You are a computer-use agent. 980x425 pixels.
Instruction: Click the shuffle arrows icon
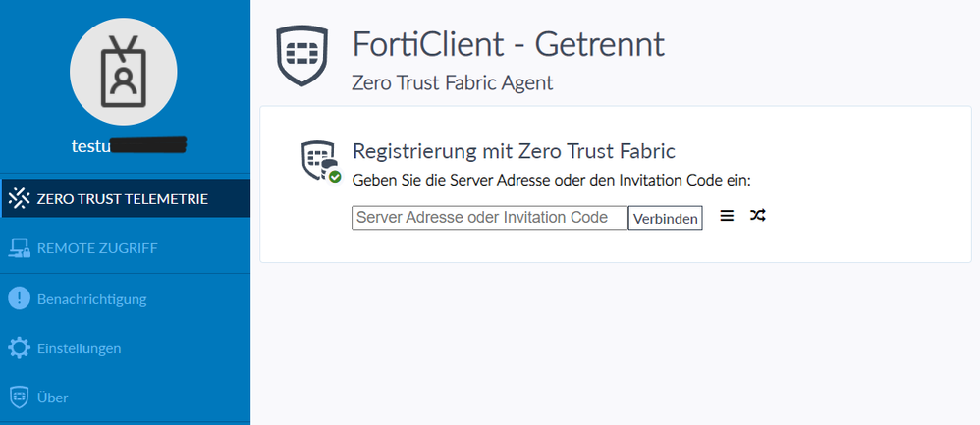coord(757,216)
